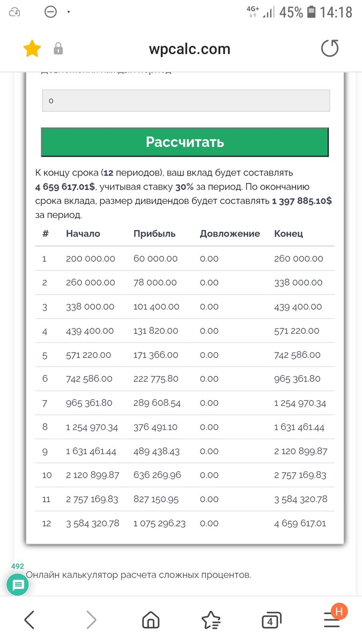Go back using the left arrow
This screenshot has height=644, width=362.
point(29,619)
